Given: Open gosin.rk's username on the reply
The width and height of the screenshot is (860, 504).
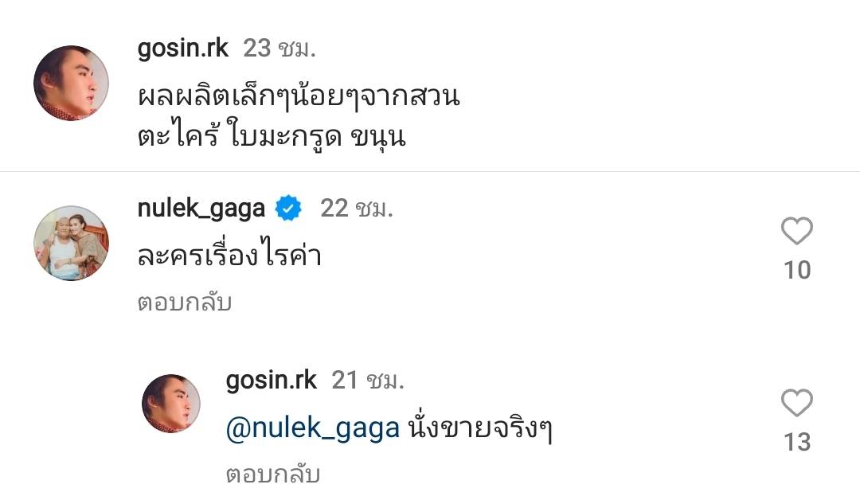Looking at the screenshot, I should coord(271,380).
